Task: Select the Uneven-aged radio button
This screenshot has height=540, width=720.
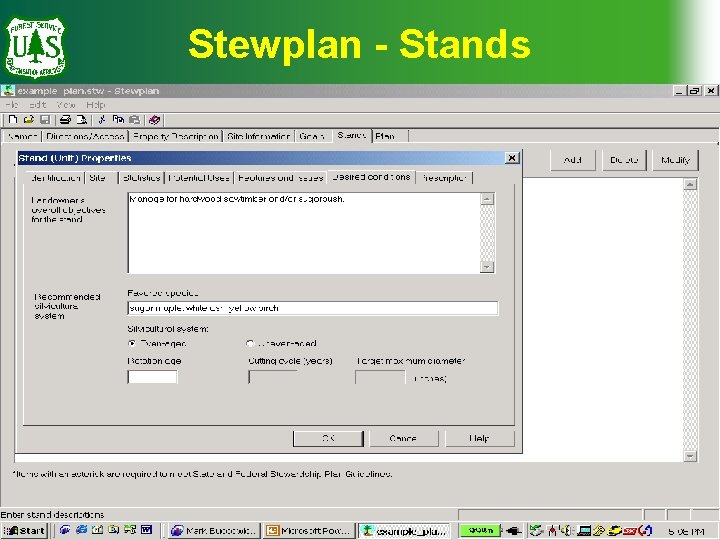Action: [x=250, y=343]
